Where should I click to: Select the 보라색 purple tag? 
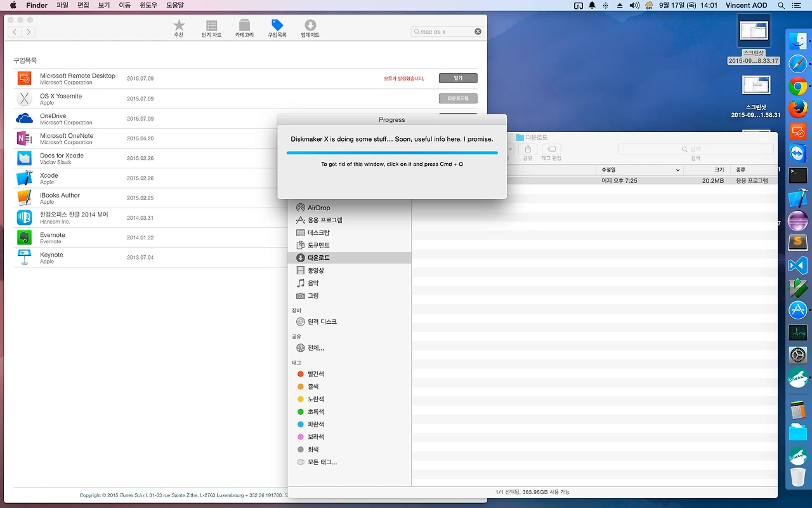(x=349, y=437)
